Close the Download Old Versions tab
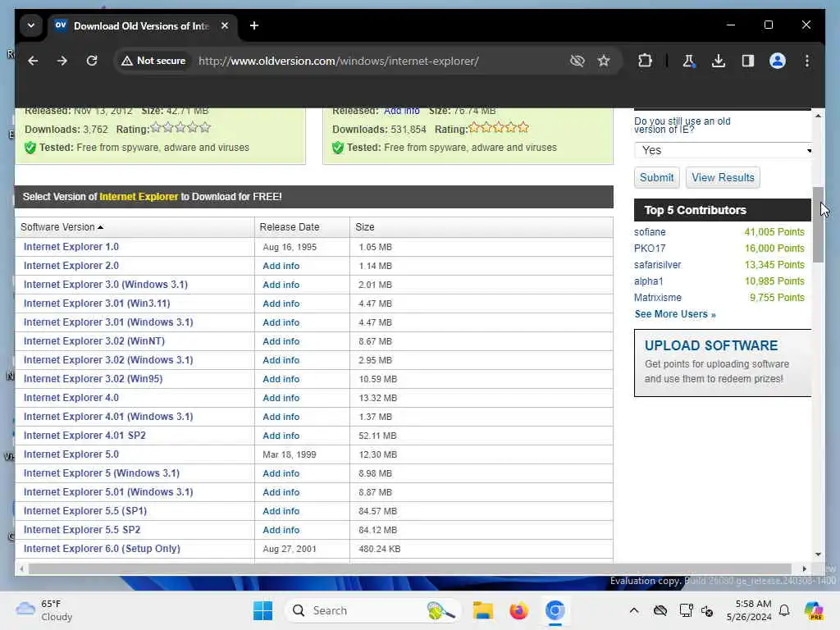Viewport: 840px width, 630px height. click(225, 25)
